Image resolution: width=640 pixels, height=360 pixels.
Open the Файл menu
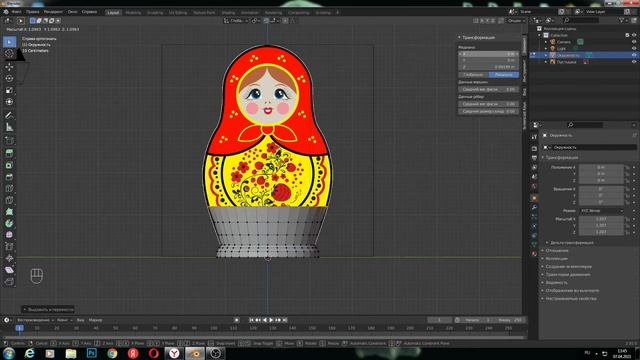(16, 12)
